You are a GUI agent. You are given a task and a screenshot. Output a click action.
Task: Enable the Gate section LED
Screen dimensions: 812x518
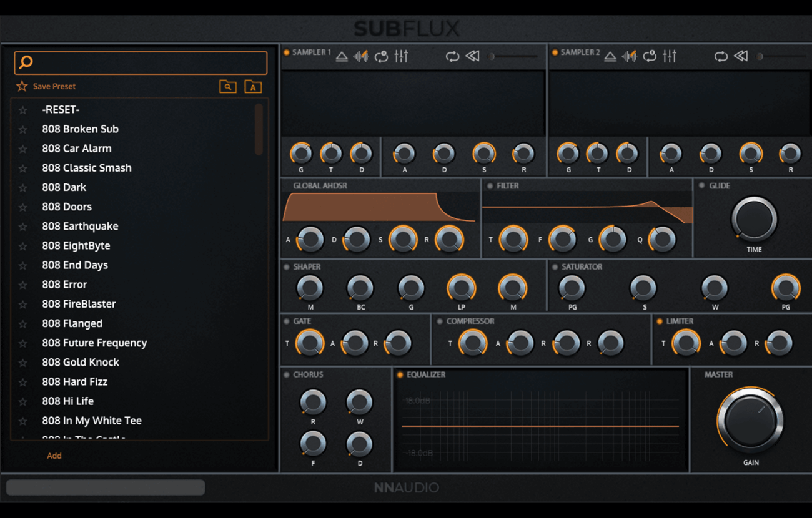click(x=286, y=321)
